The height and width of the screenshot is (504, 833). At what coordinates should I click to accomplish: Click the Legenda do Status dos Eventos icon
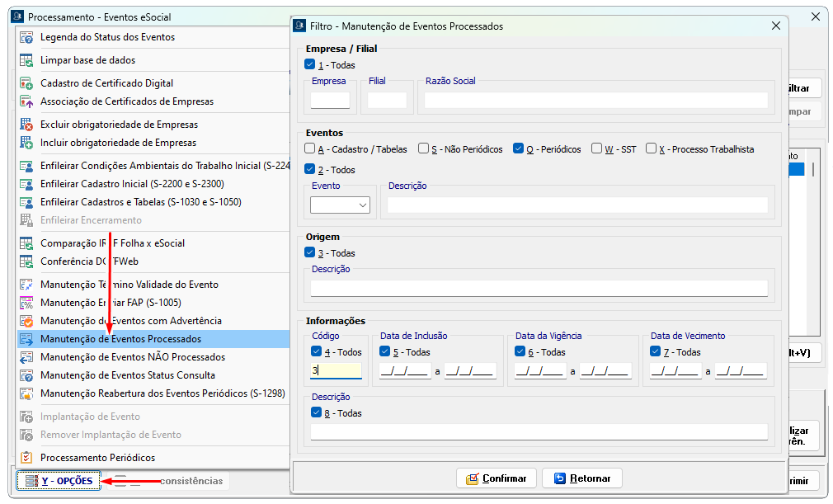(x=26, y=37)
